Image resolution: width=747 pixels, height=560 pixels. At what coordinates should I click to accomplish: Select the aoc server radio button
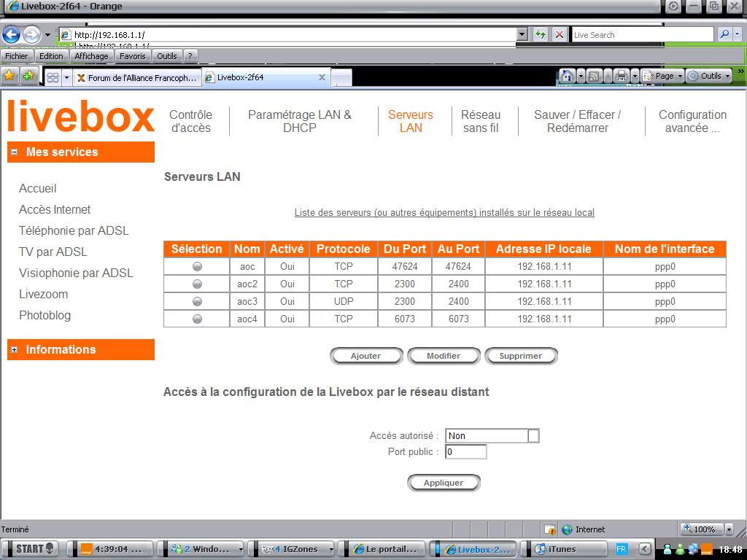coord(197,267)
